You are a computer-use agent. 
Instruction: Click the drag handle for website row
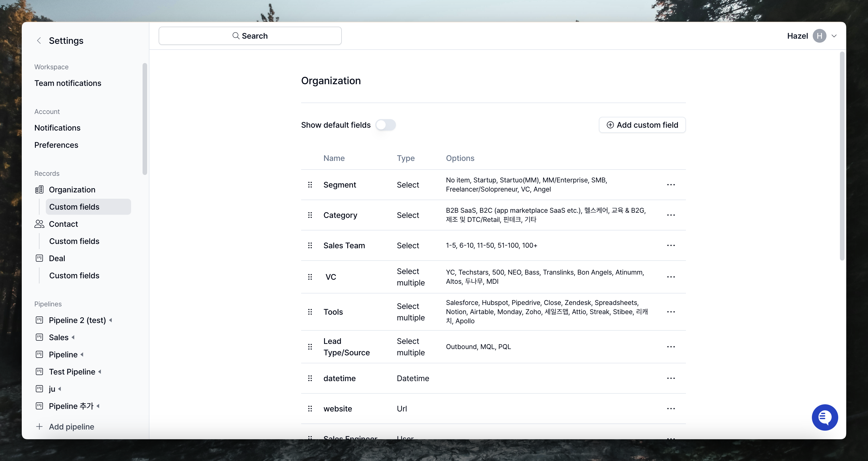click(310, 408)
